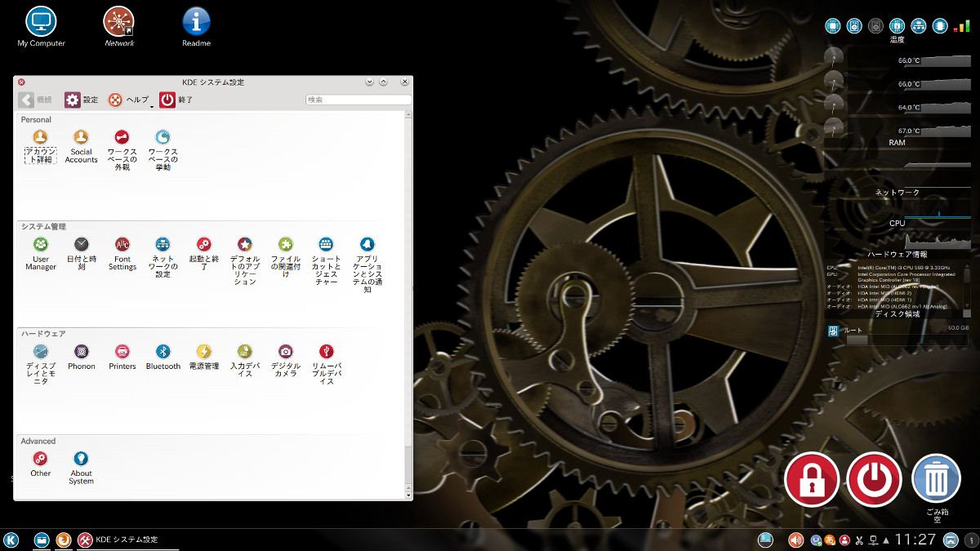Open ワークスペースの外観 appearance settings

122,150
